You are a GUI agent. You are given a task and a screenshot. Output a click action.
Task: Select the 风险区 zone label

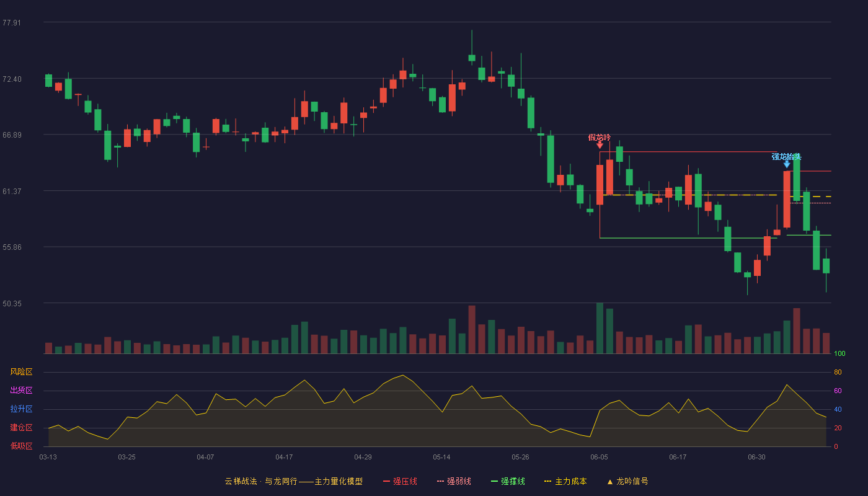tap(21, 372)
